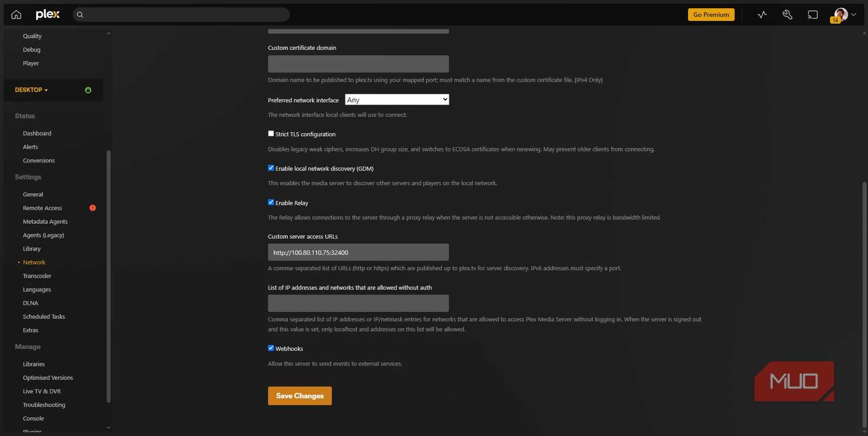The width and height of the screenshot is (868, 436).
Task: Open Optimised Versions under Manage
Action: (x=48, y=378)
